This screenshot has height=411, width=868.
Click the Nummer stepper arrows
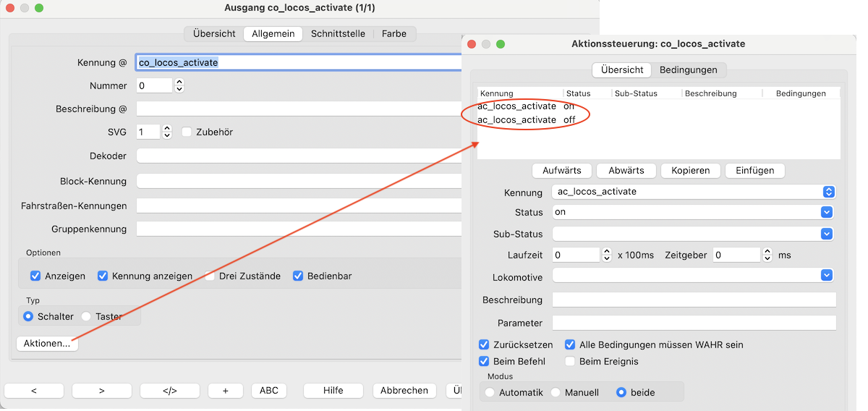point(179,85)
